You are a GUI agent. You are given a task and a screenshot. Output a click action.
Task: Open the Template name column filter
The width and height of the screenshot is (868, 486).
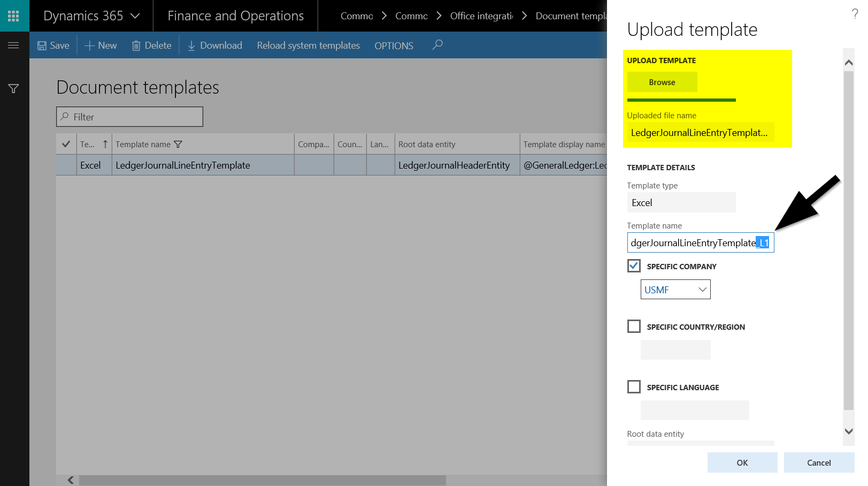click(178, 145)
